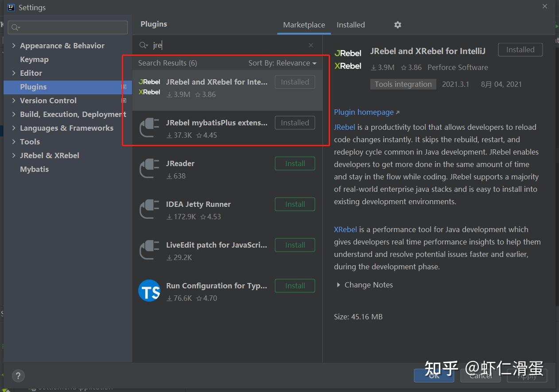Open the help question mark icon
559x392 pixels.
point(18,376)
